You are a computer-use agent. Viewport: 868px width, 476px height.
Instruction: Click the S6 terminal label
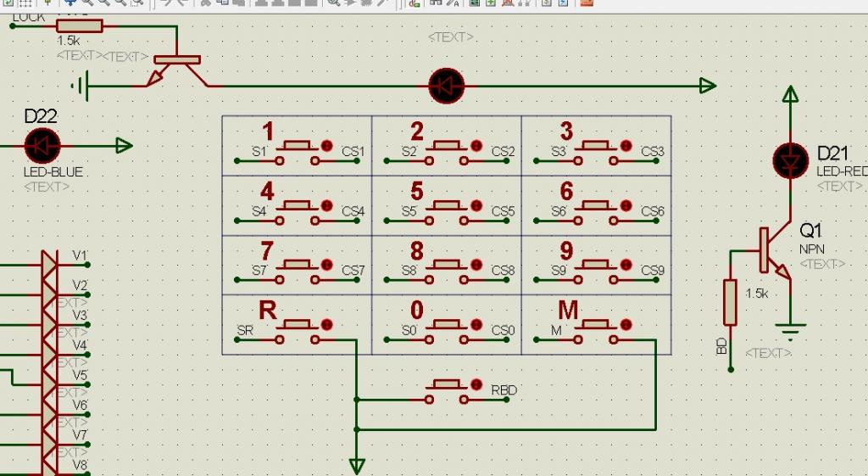tap(559, 211)
